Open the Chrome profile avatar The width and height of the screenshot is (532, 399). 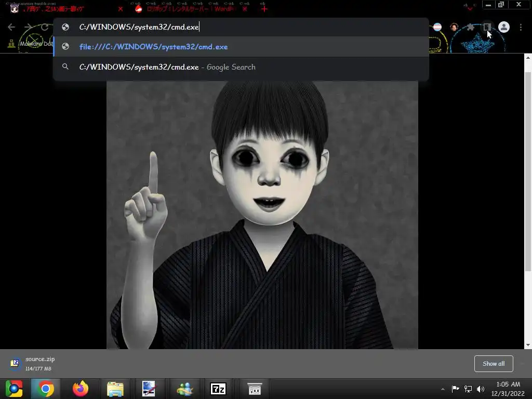click(504, 27)
